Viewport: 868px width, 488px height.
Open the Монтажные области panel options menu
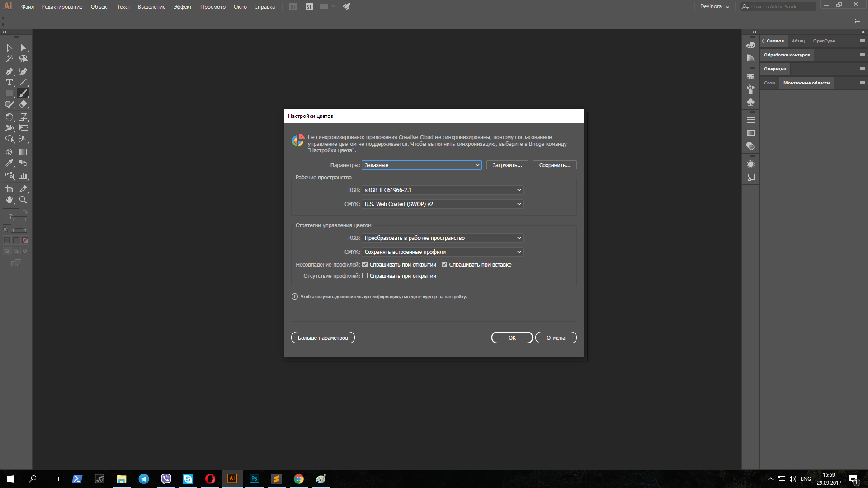(x=863, y=83)
